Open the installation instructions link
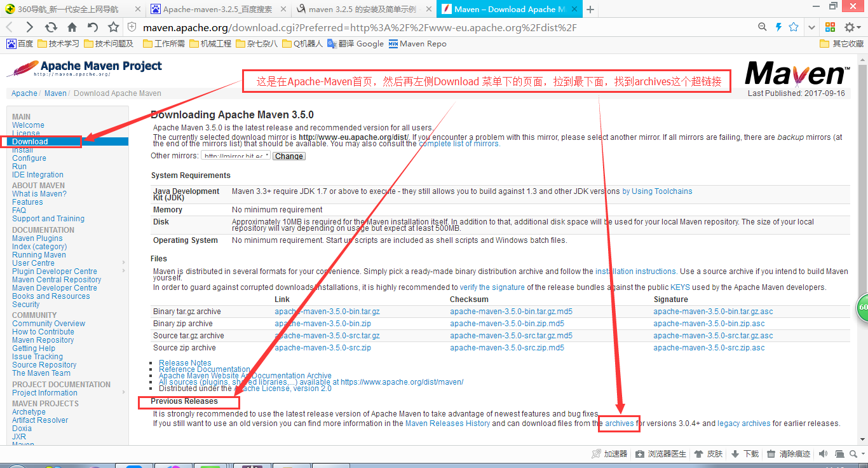This screenshot has width=868, height=468. [636, 272]
